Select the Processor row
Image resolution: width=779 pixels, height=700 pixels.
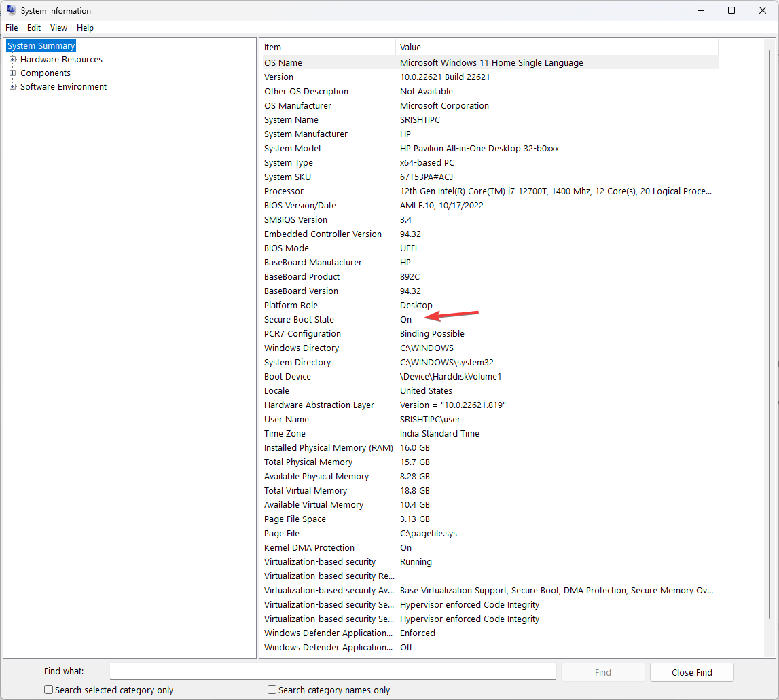click(490, 191)
